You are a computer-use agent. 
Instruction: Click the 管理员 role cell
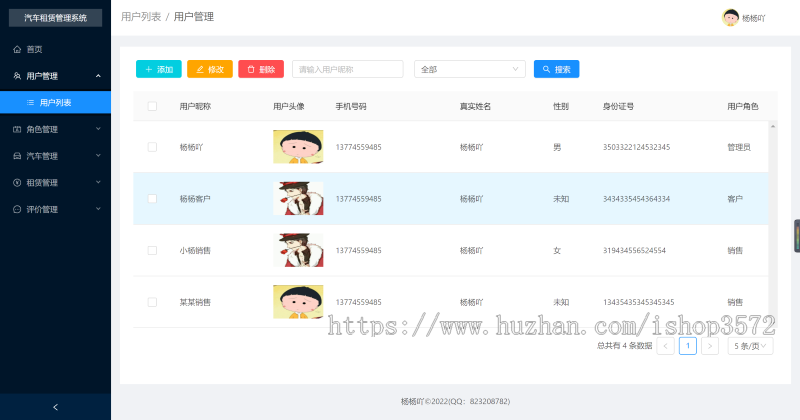(739, 147)
